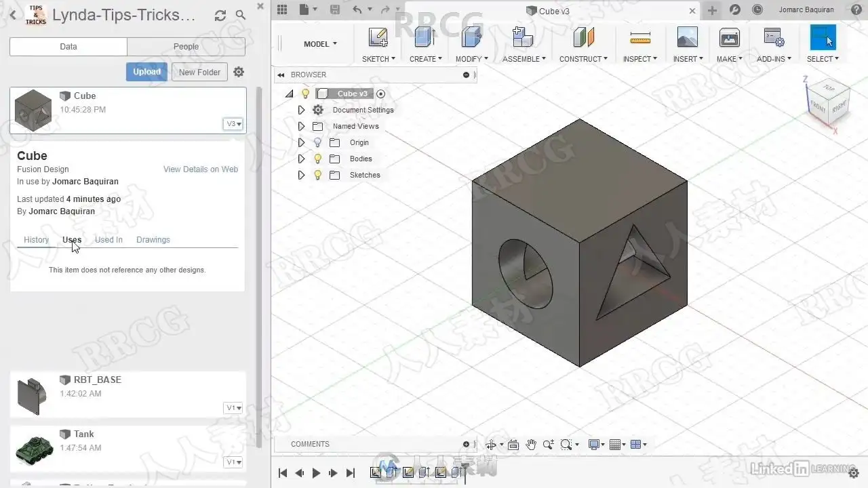
Task: Switch to the People tab
Action: coord(186,47)
